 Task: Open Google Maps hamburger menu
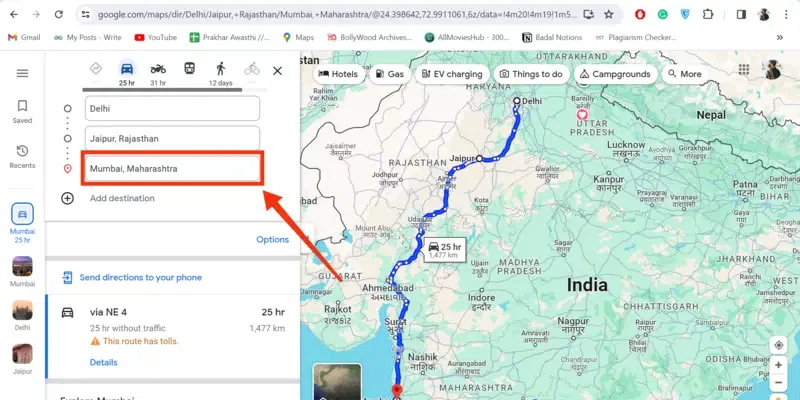[x=22, y=73]
